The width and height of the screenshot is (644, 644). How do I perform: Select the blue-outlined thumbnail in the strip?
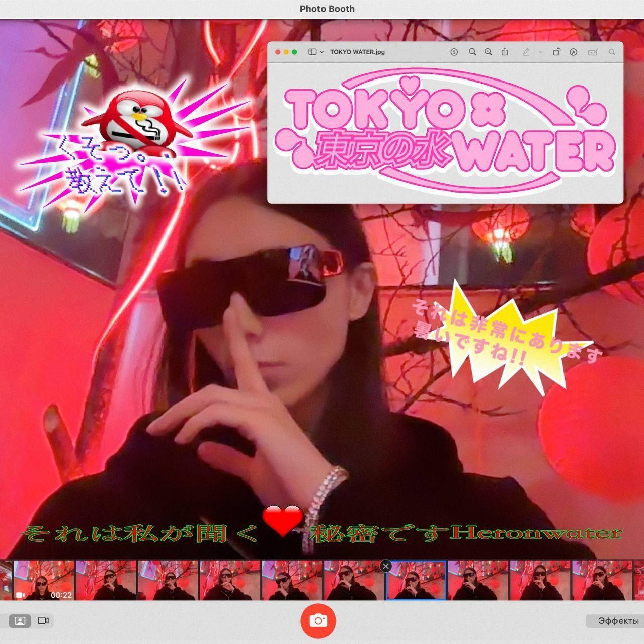tap(416, 581)
